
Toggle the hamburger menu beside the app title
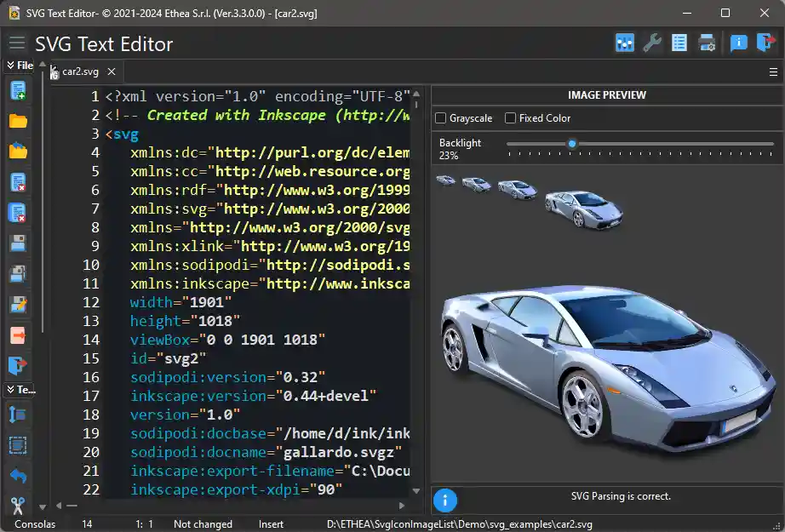[16, 44]
